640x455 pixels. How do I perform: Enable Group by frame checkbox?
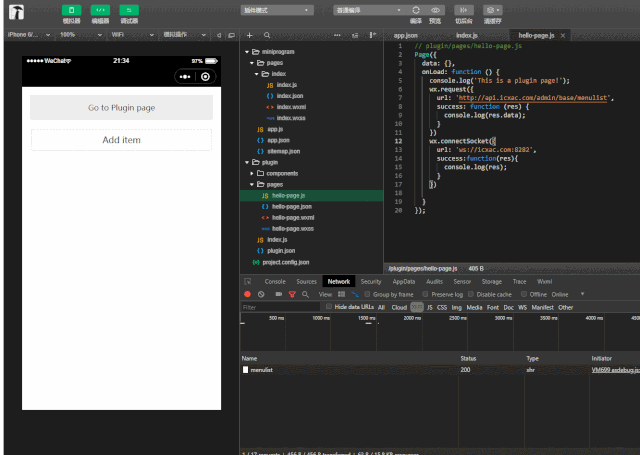coord(367,294)
